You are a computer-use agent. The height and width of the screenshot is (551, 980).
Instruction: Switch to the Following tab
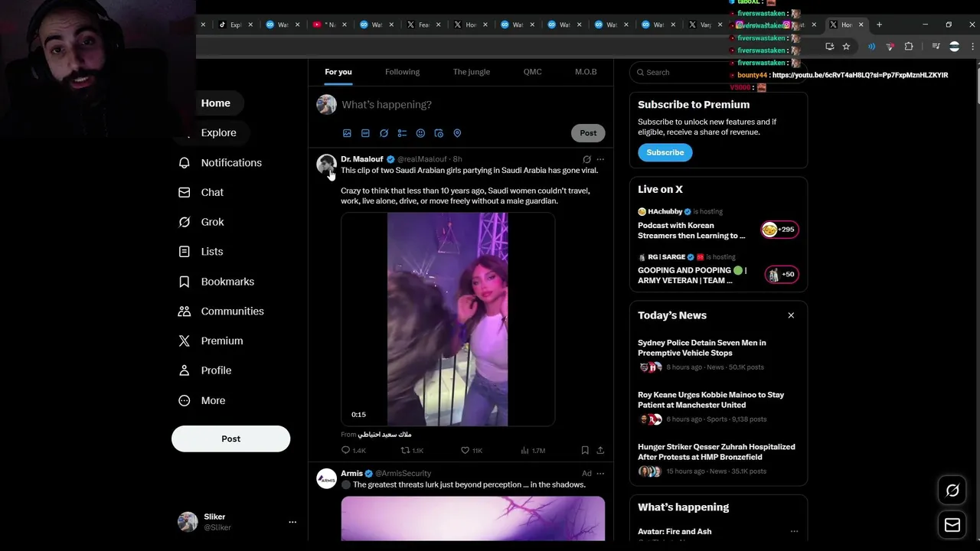(402, 72)
